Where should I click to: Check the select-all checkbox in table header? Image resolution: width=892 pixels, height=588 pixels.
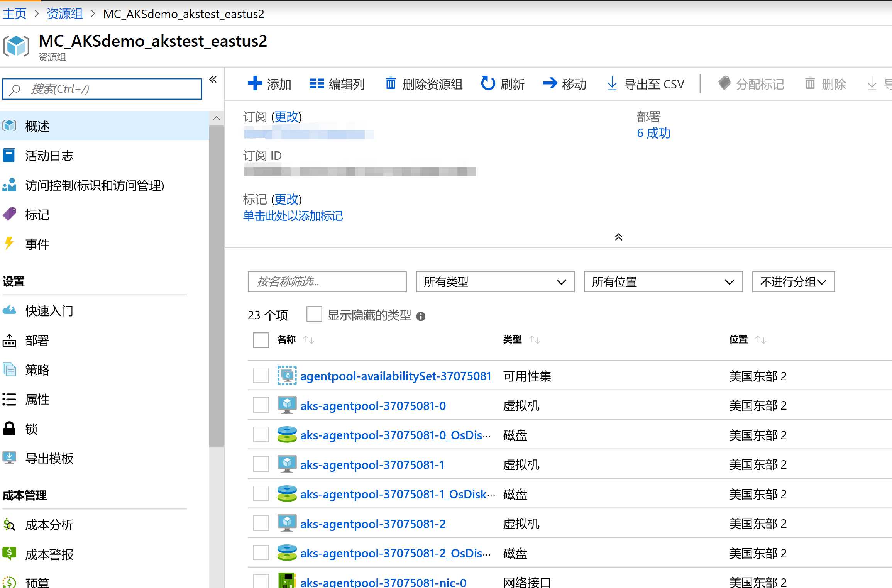click(261, 340)
